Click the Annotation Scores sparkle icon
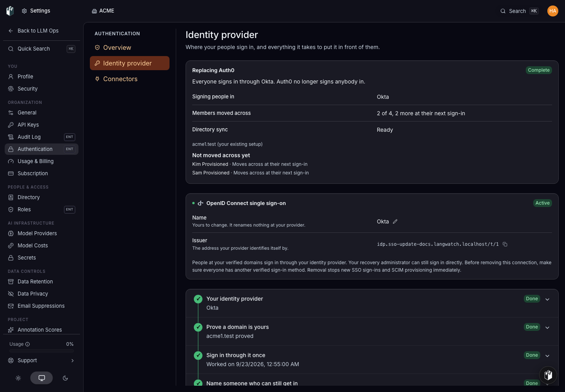This screenshot has height=392, width=565. (11, 330)
